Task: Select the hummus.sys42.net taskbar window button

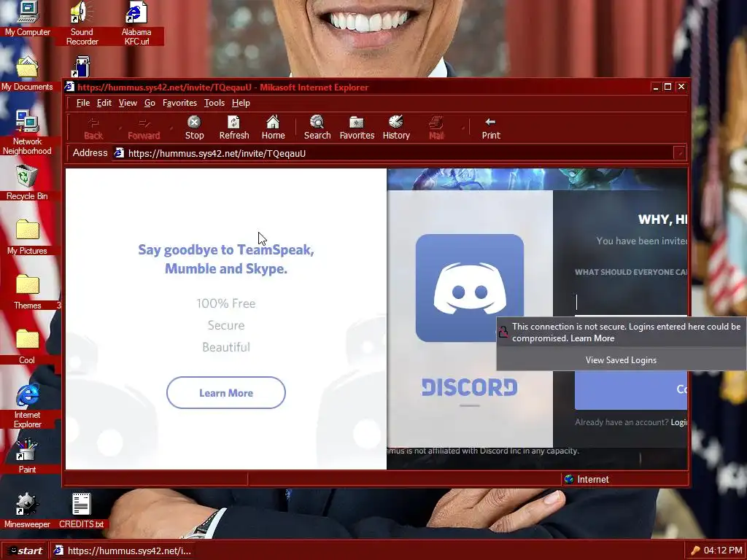Action: [124, 551]
